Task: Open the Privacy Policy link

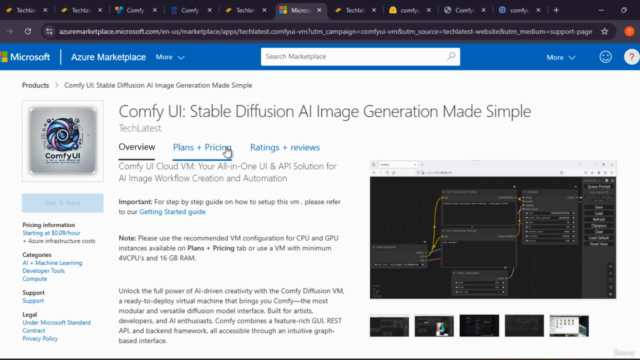Action: tap(40, 339)
